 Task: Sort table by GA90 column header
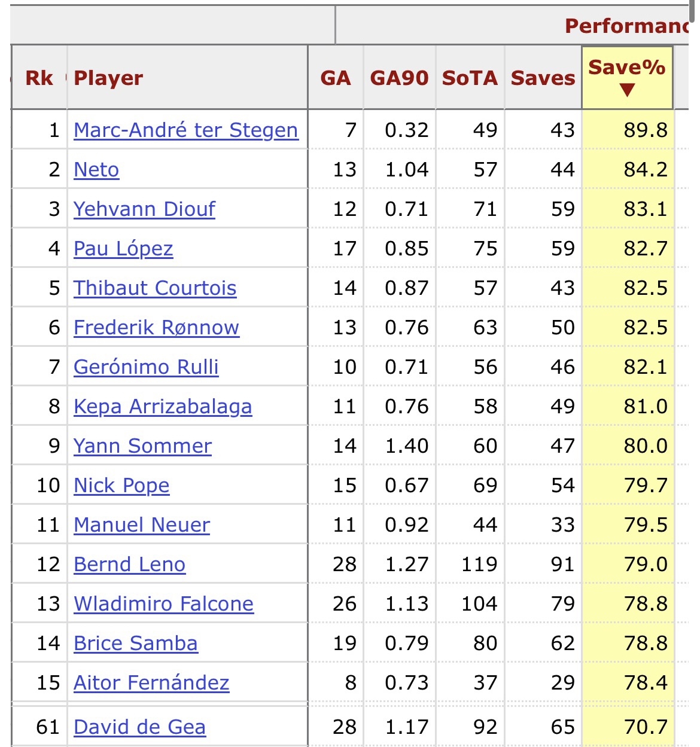point(399,78)
